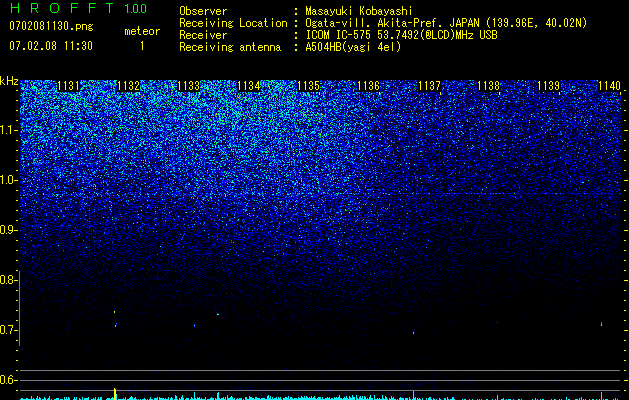The height and width of the screenshot is (400, 629).
Task: Click the Receiving Location label
Action: pos(233,23)
